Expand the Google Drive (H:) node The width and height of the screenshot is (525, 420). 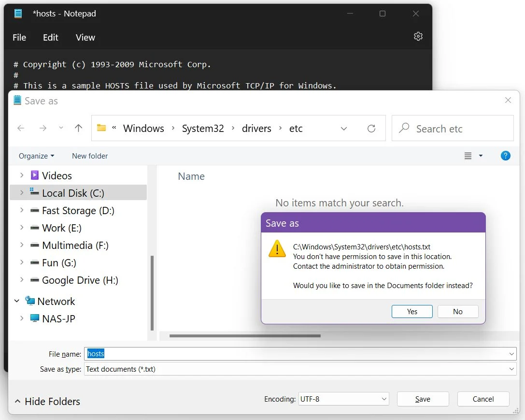[22, 280]
